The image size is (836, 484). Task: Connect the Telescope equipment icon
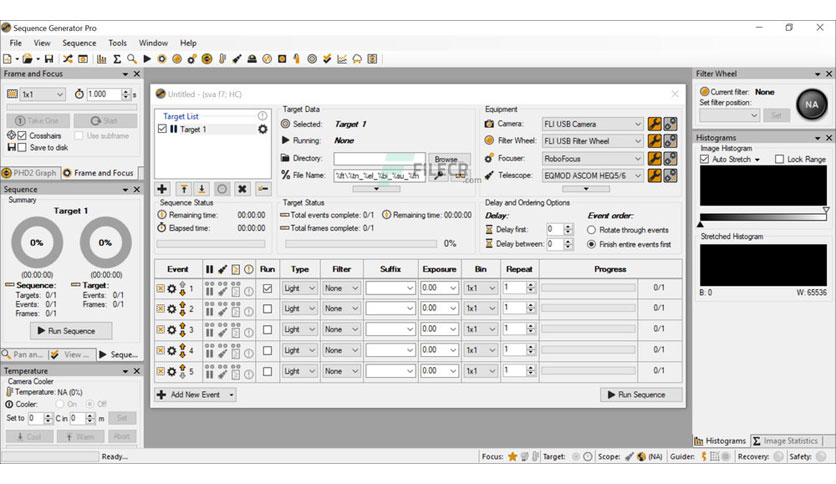[x=671, y=175]
